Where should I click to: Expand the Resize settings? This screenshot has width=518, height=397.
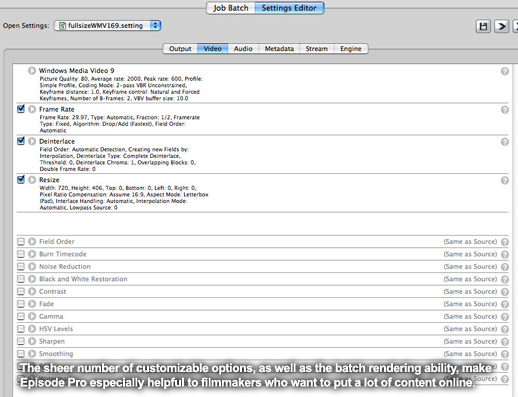pos(32,180)
